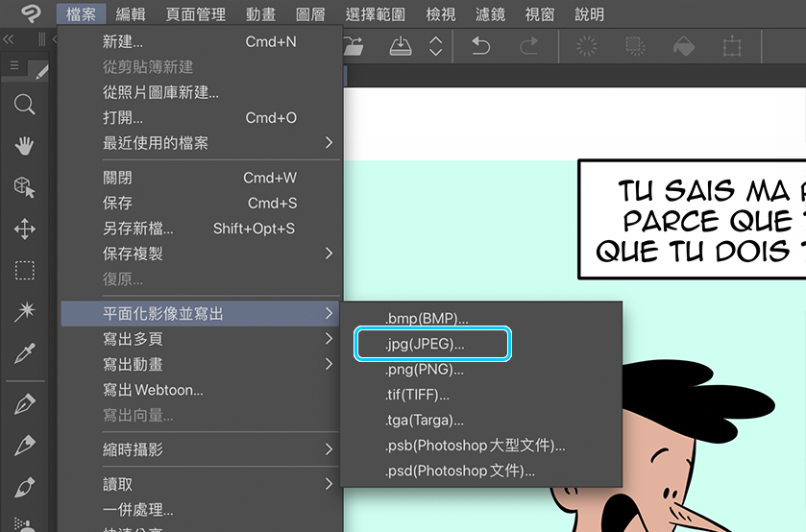Select the Move layer tool
Viewport: 806px width, 532px height.
pyautogui.click(x=24, y=229)
